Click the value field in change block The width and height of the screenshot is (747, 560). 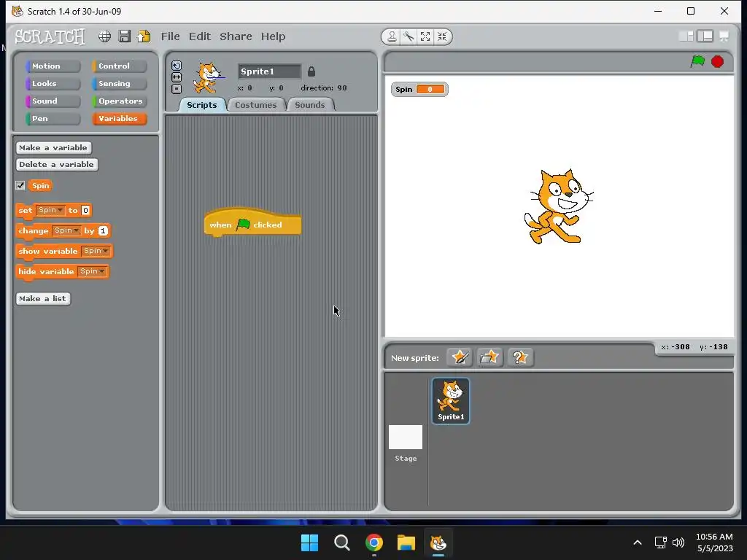[103, 230]
